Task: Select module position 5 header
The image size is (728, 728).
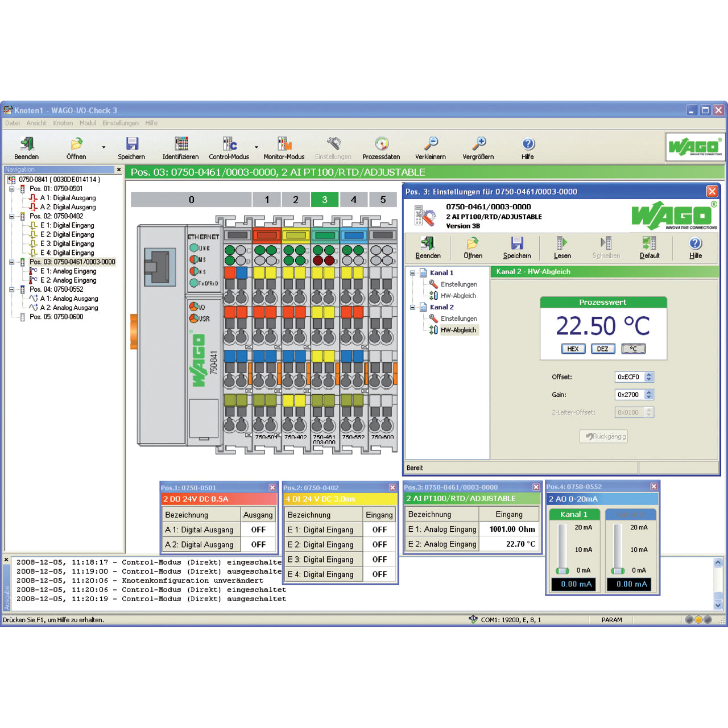Action: [x=383, y=200]
